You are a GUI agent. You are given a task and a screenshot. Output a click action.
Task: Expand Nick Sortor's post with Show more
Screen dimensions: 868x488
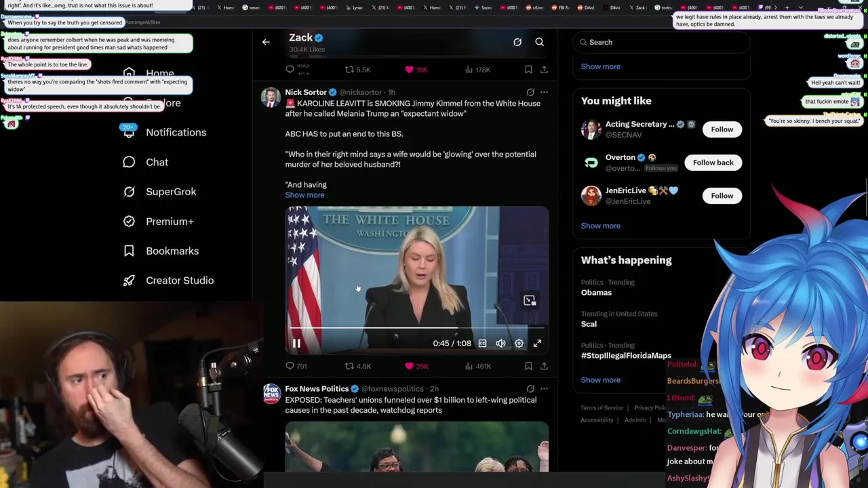[x=304, y=195]
